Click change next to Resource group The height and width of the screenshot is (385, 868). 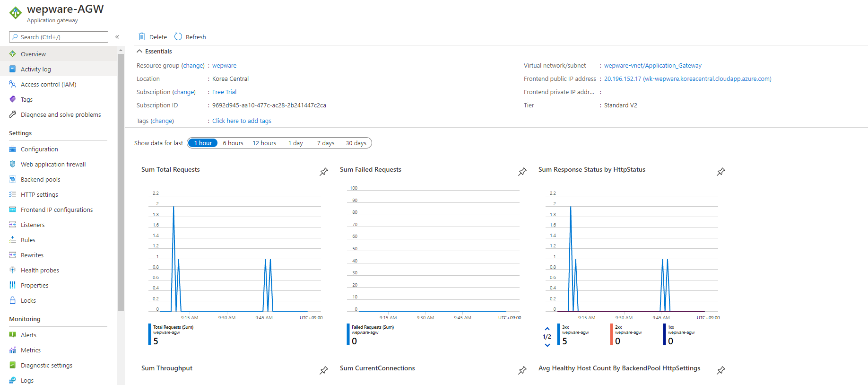tap(193, 66)
